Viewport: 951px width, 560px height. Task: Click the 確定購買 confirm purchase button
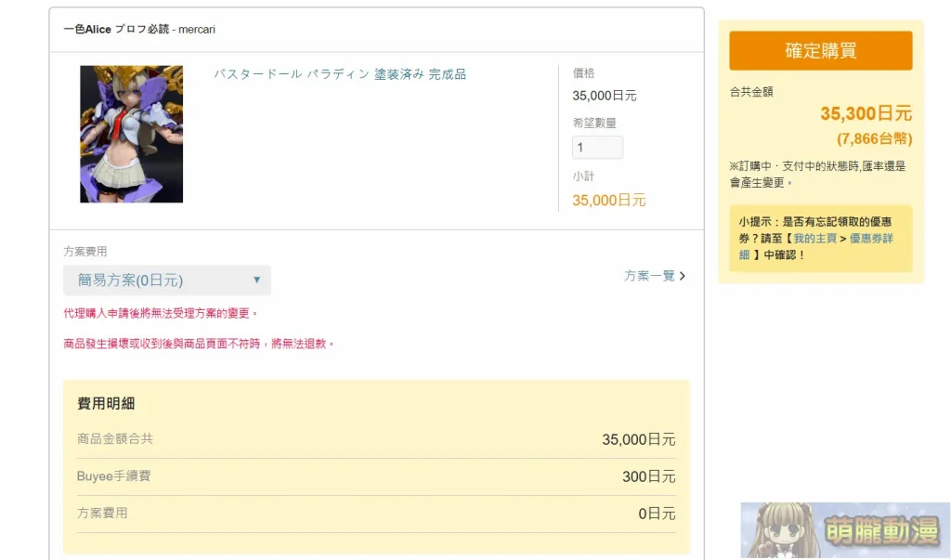[821, 51]
